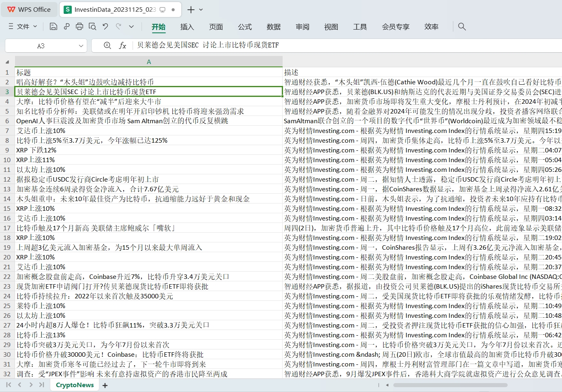Open the 效率 ribbon tab

[x=431, y=27]
